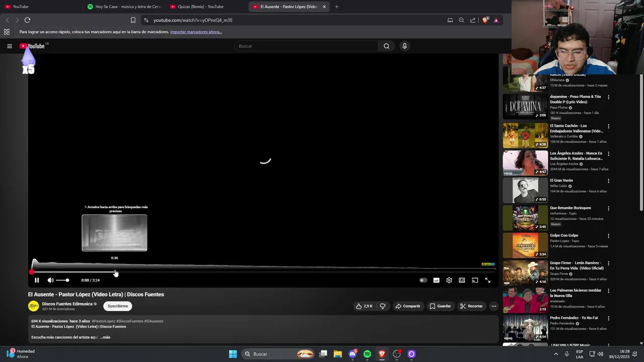
Task: Clip the video with Recortar
Action: point(471,306)
